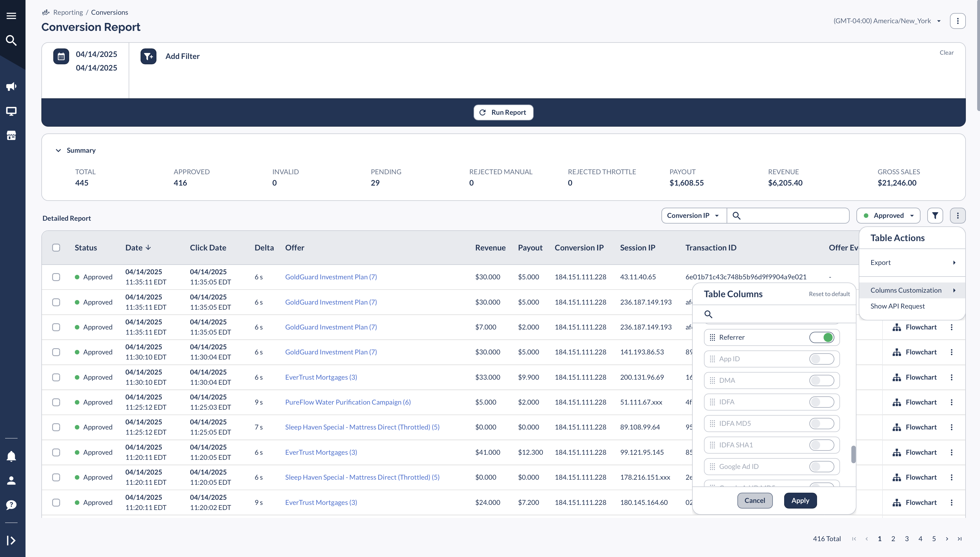
Task: Open the help chat bubble icon
Action: pos(12,505)
